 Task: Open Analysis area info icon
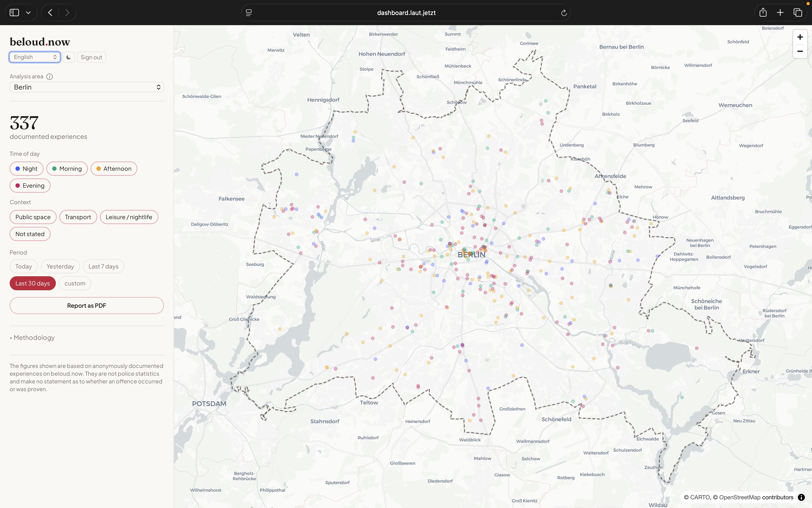[50, 77]
